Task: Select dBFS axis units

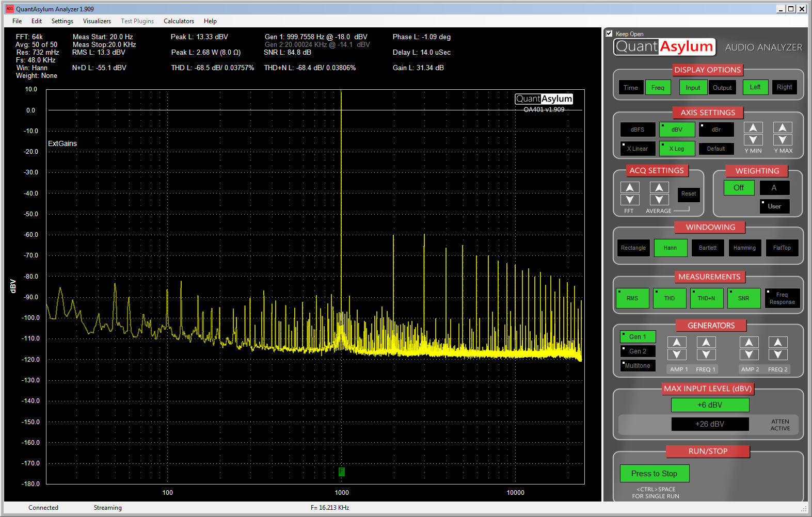Action: (638, 130)
